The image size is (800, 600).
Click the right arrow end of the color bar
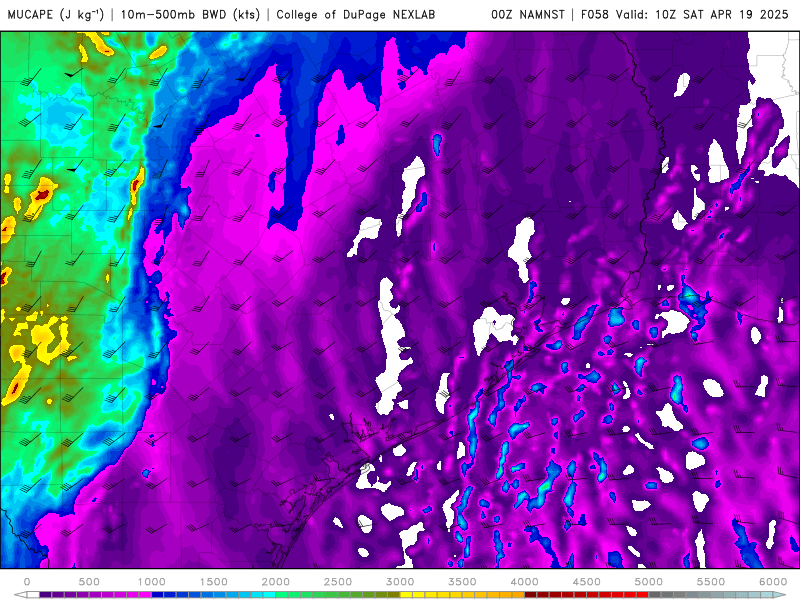(780, 595)
